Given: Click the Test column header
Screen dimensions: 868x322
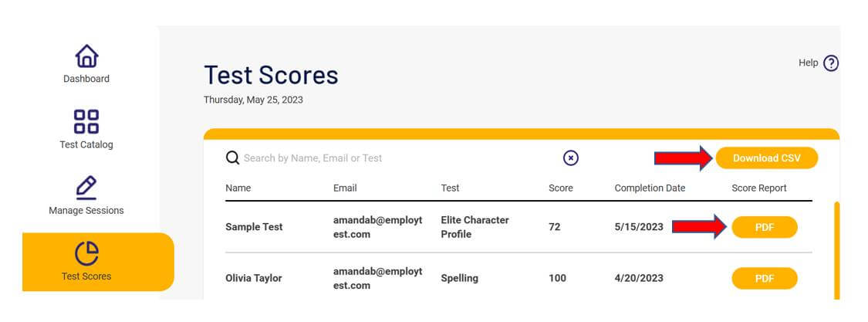Looking at the screenshot, I should point(450,188).
